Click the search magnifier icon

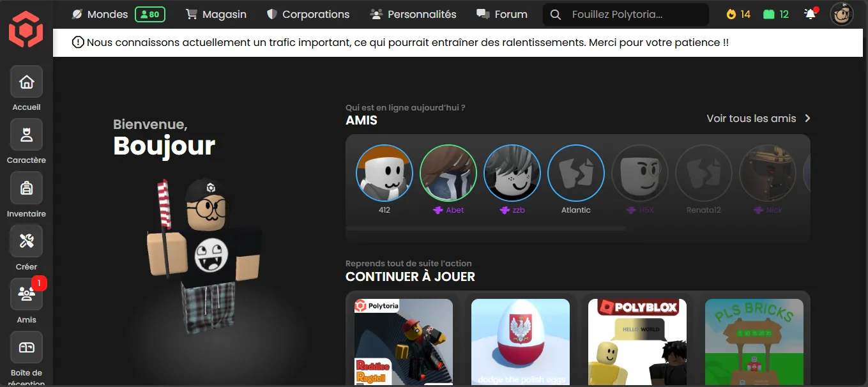point(556,15)
